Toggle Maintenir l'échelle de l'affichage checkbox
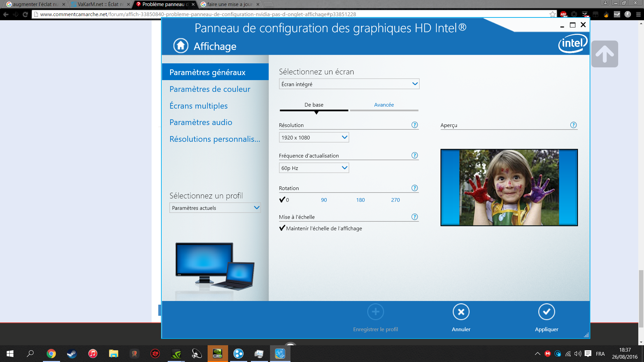The width and height of the screenshot is (644, 362). click(282, 228)
